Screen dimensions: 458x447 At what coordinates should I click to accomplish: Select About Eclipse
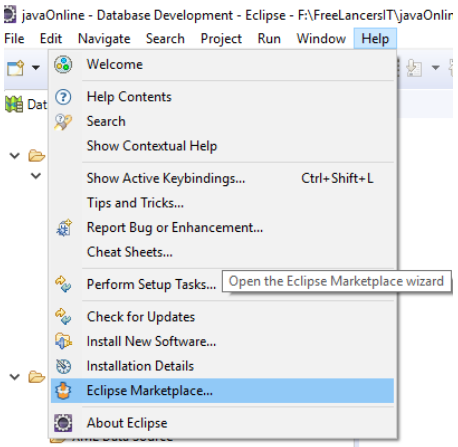tap(222, 423)
